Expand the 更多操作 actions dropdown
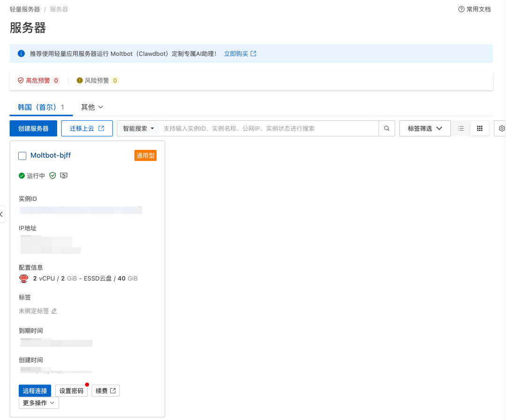The image size is (506, 420). point(38,403)
